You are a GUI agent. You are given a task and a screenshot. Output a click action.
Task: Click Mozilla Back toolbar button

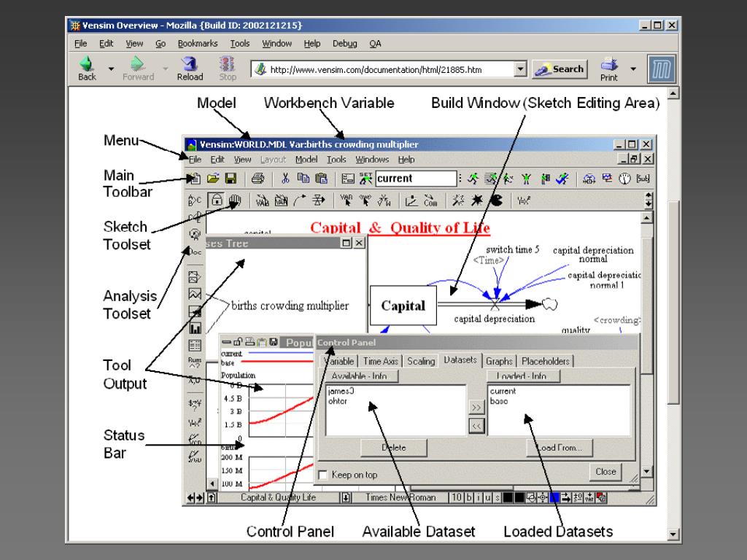88,68
